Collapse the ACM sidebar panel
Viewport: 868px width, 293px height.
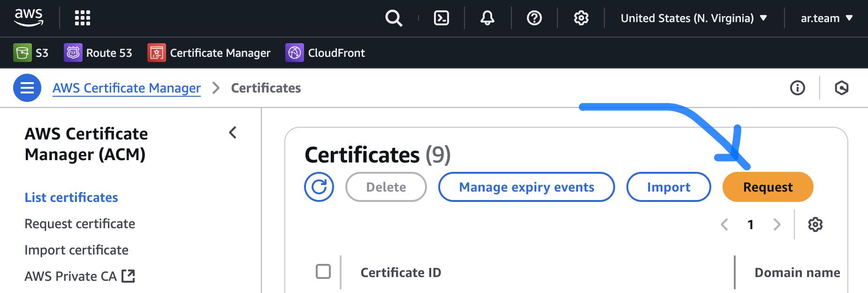[233, 133]
